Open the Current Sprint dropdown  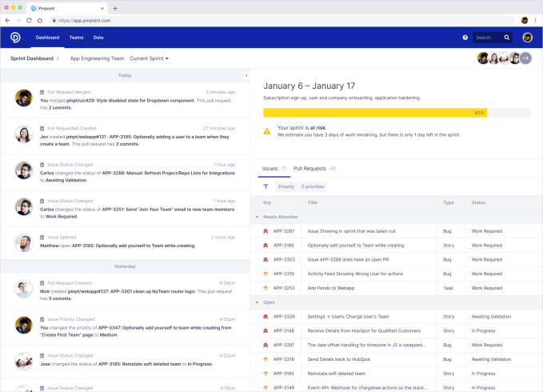coord(150,58)
